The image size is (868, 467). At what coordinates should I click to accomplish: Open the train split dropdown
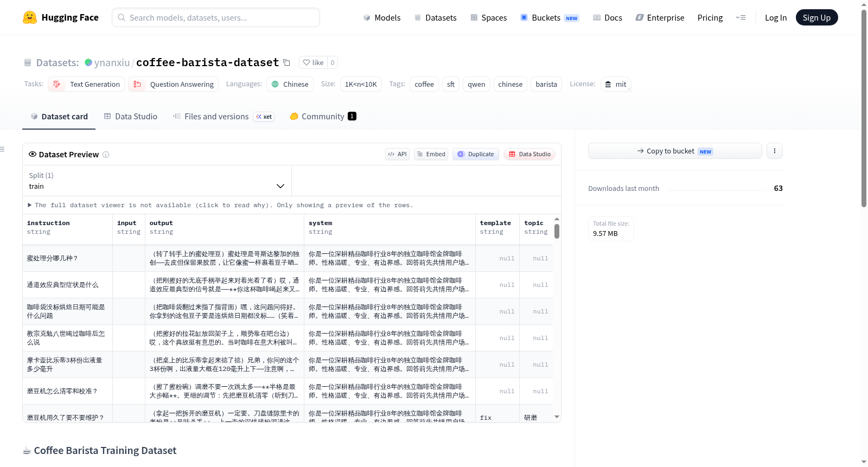pos(157,181)
